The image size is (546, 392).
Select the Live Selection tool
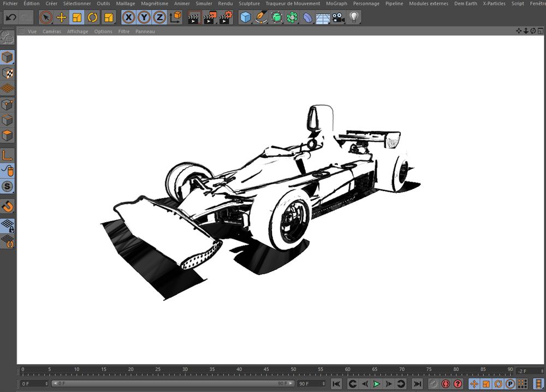tap(46, 17)
